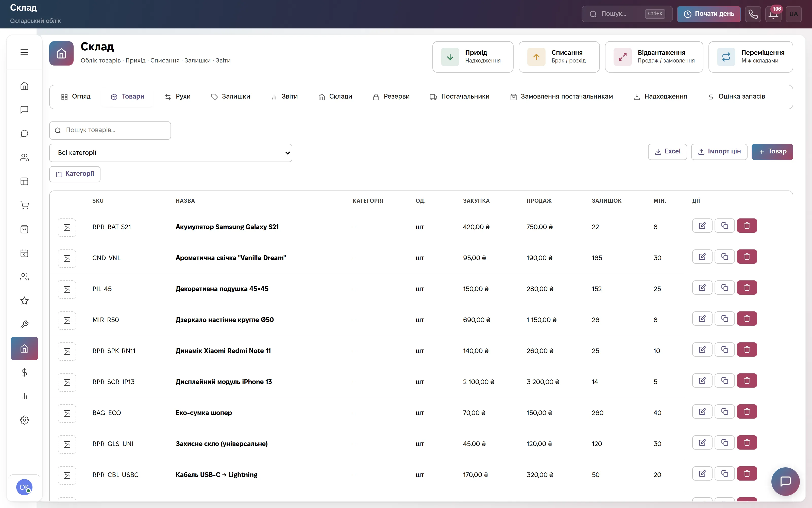Export the list with Excel button

pyautogui.click(x=667, y=152)
